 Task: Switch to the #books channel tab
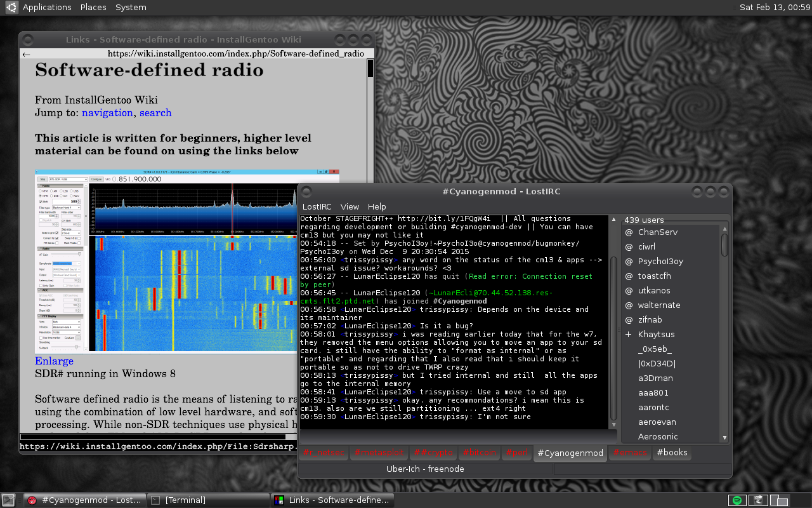(x=672, y=453)
